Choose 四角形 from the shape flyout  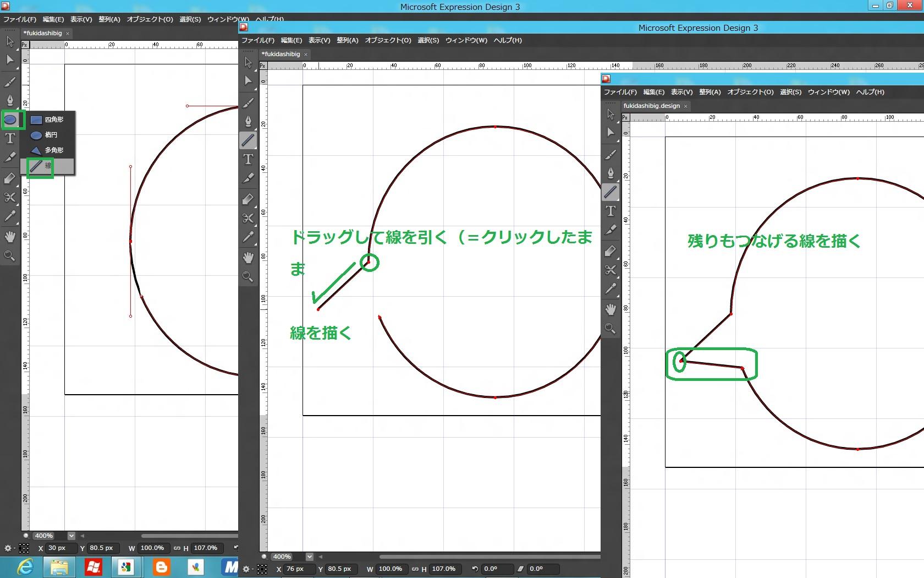pos(48,119)
